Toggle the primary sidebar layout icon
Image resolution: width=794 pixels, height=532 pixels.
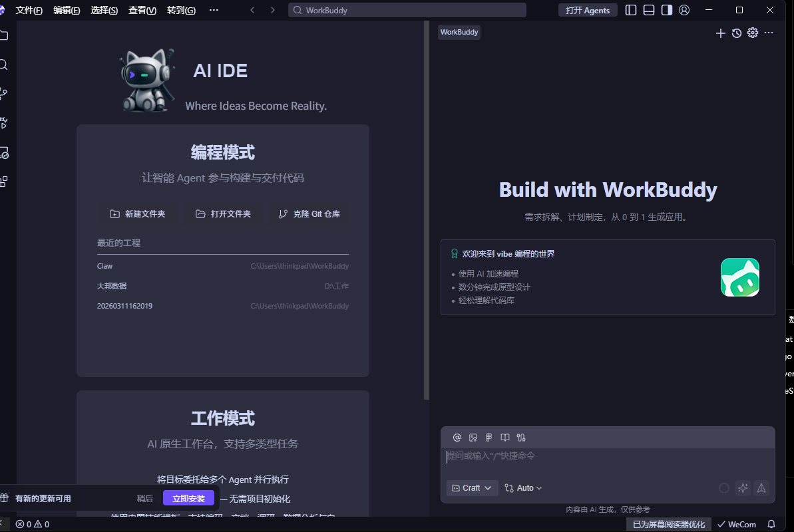(630, 10)
